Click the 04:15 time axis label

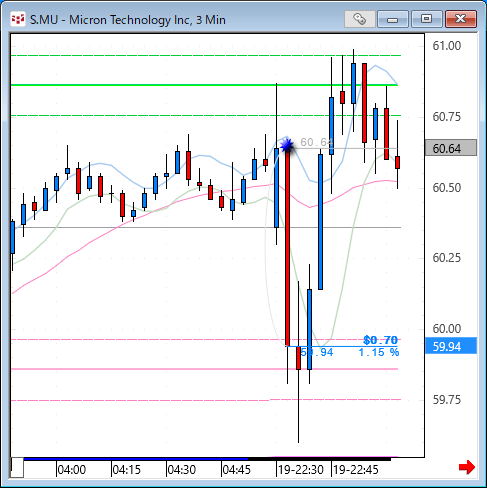[x=127, y=470]
